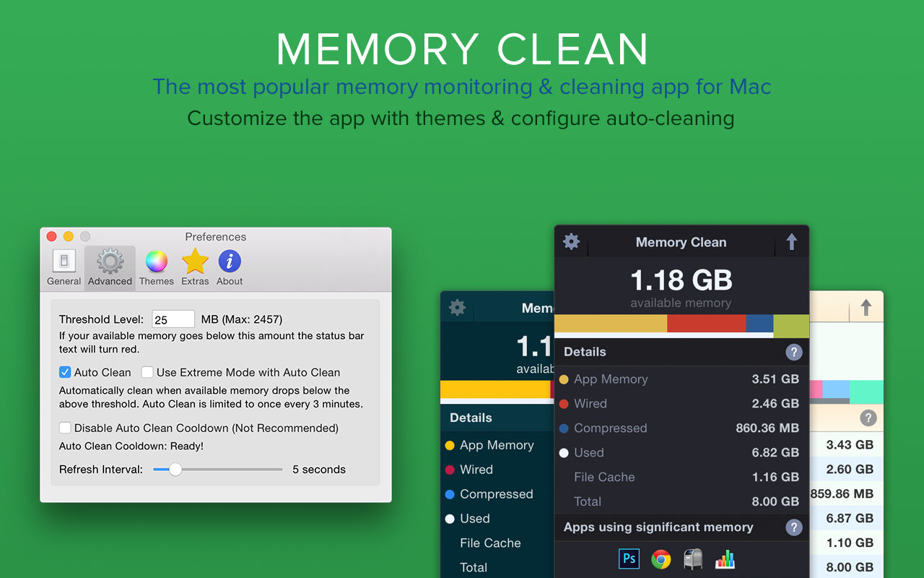
Task: Click the mailbox app icon
Action: pyautogui.click(x=693, y=559)
